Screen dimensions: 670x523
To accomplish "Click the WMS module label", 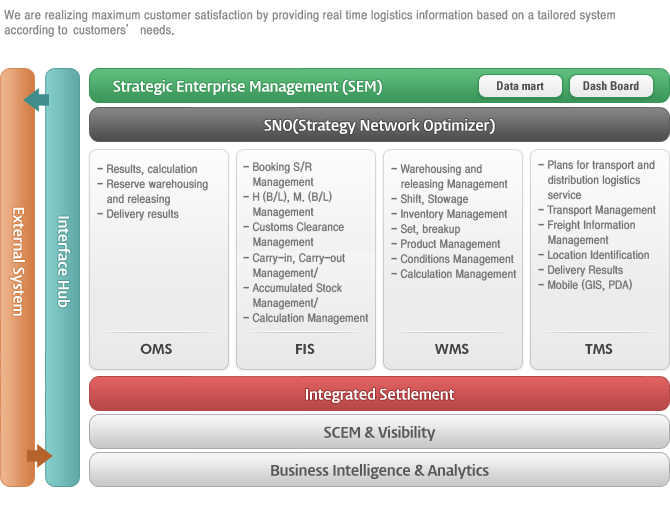I will point(452,349).
